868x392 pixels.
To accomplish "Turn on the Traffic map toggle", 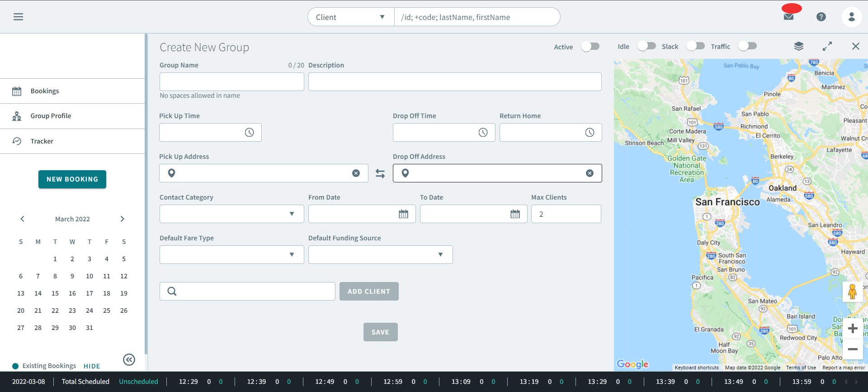I will tap(747, 46).
